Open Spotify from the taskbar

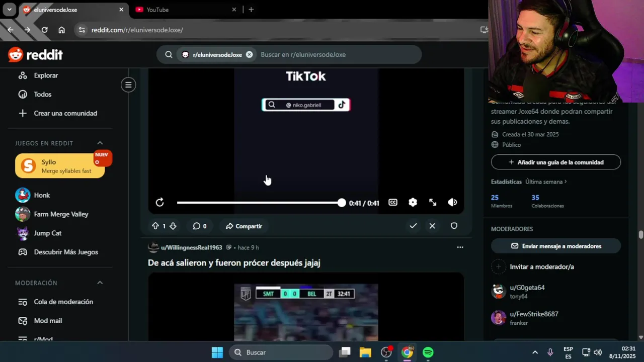[x=428, y=352]
